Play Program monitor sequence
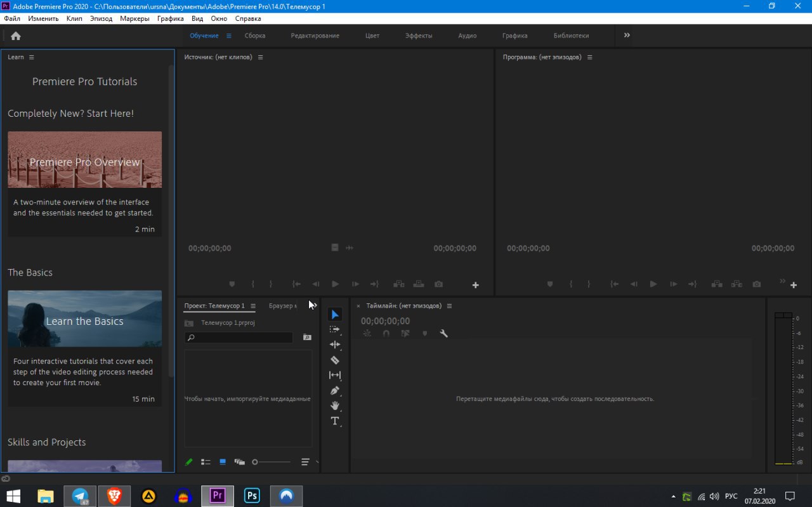This screenshot has width=812, height=507. click(653, 284)
